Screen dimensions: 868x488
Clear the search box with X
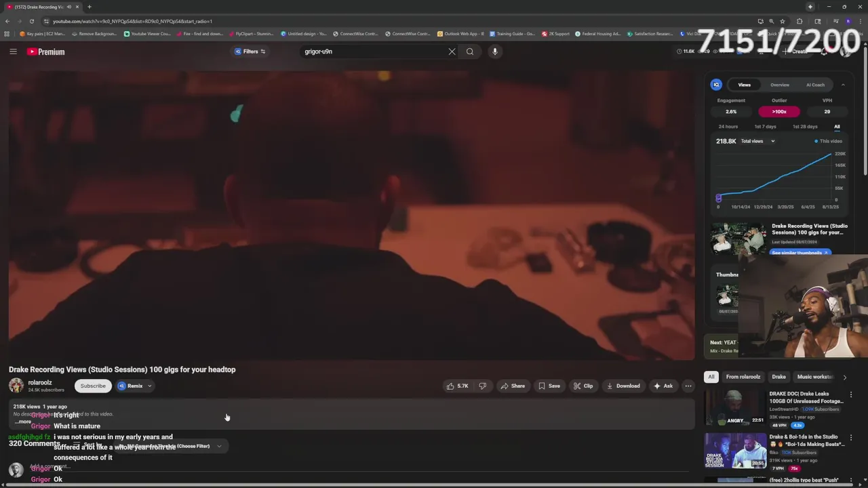tap(452, 52)
